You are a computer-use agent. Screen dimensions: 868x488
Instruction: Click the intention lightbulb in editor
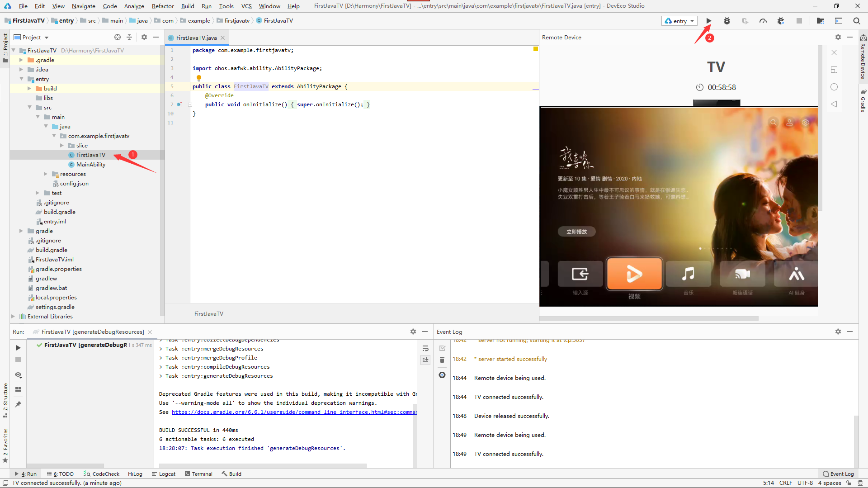pyautogui.click(x=199, y=77)
